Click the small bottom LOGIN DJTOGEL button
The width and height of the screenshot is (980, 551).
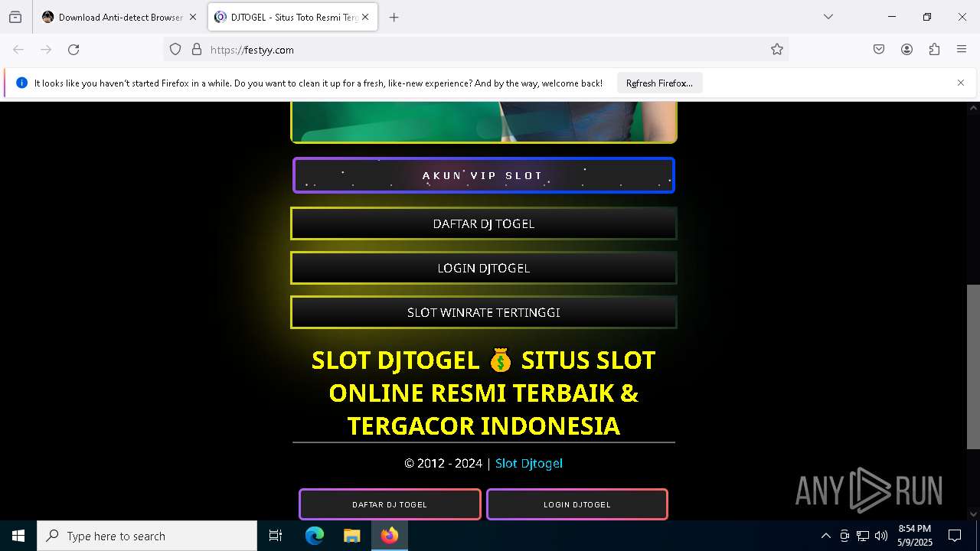(577, 504)
